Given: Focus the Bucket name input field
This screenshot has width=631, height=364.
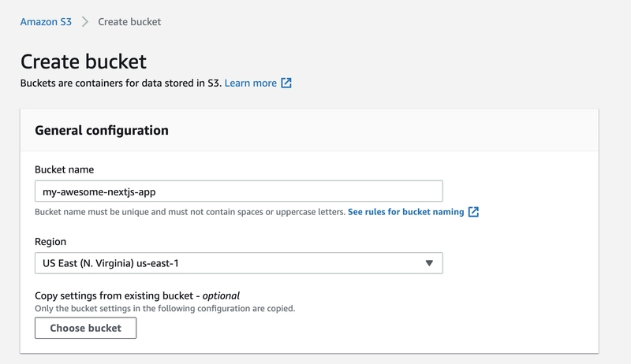Looking at the screenshot, I should click(x=239, y=191).
